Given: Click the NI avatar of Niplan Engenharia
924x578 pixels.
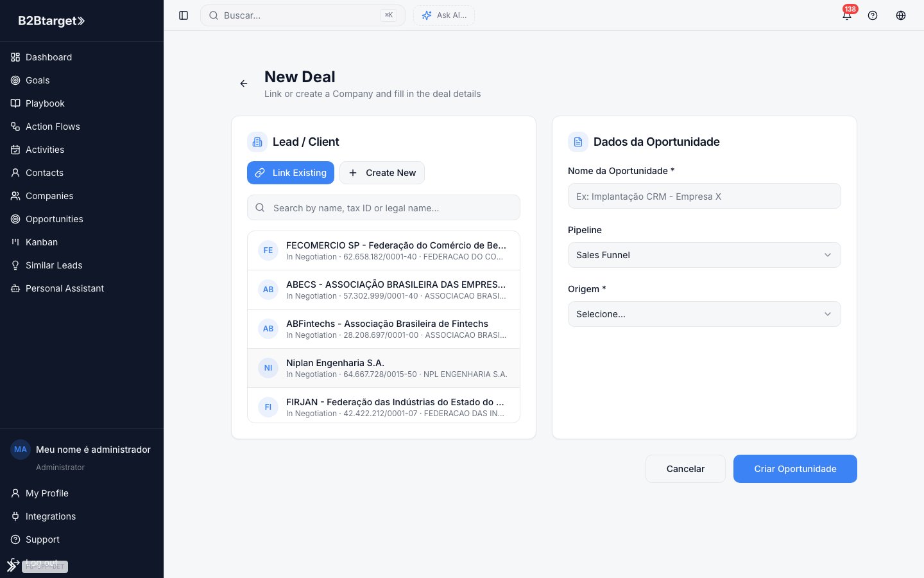Looking at the screenshot, I should pyautogui.click(x=268, y=368).
